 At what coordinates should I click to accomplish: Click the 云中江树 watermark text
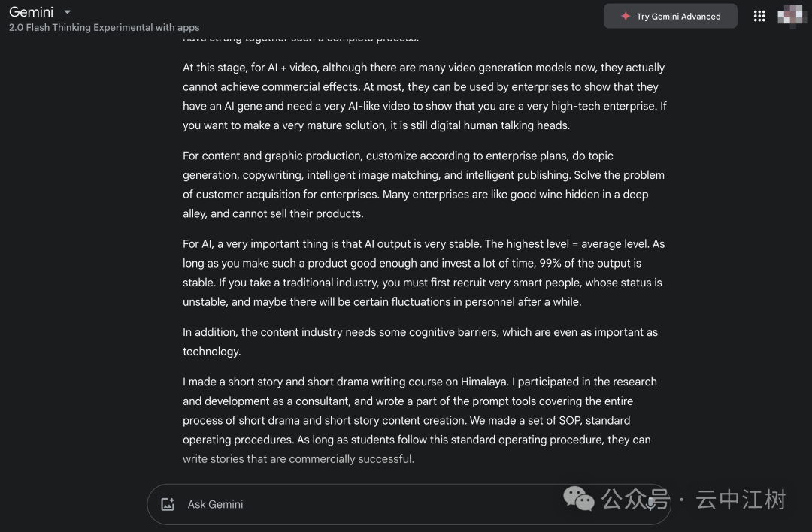741,499
